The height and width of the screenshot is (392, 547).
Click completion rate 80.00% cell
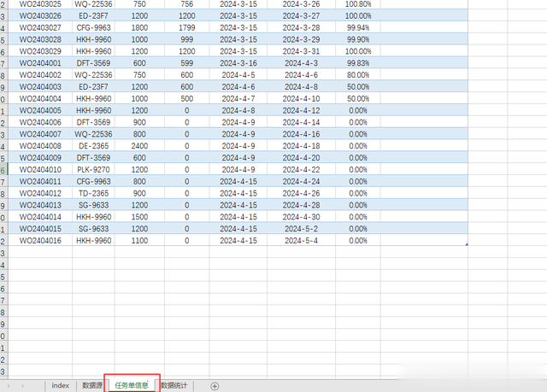pos(358,75)
